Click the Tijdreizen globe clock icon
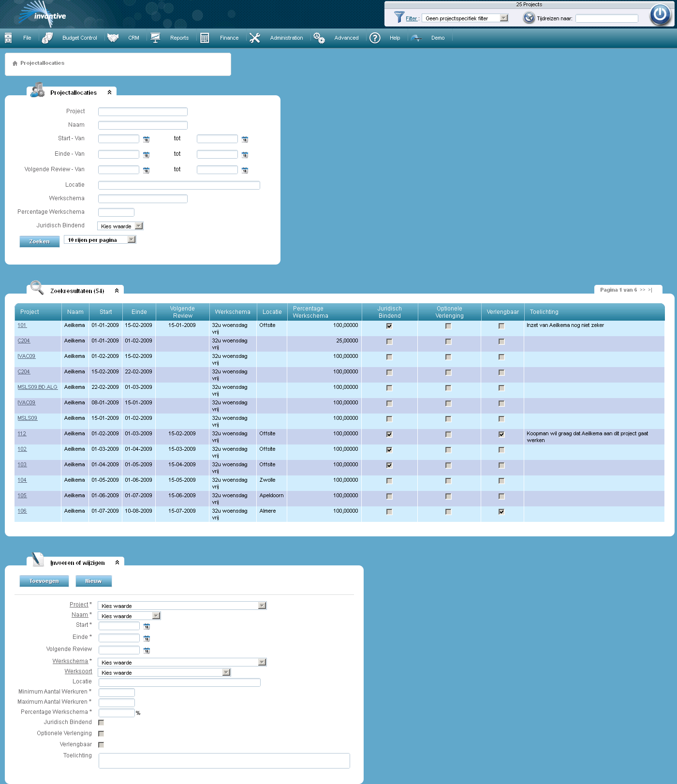 (x=529, y=18)
